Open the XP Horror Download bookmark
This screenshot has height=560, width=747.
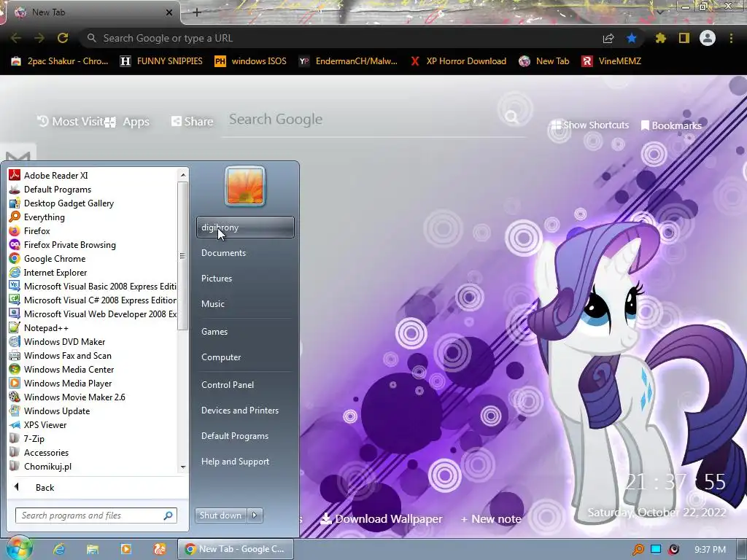tap(459, 61)
